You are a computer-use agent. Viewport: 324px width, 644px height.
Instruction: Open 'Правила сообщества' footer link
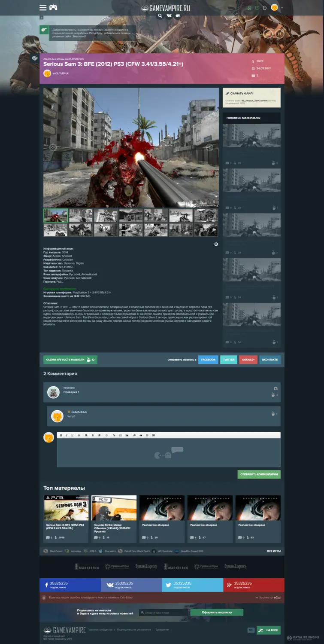click(100, 630)
